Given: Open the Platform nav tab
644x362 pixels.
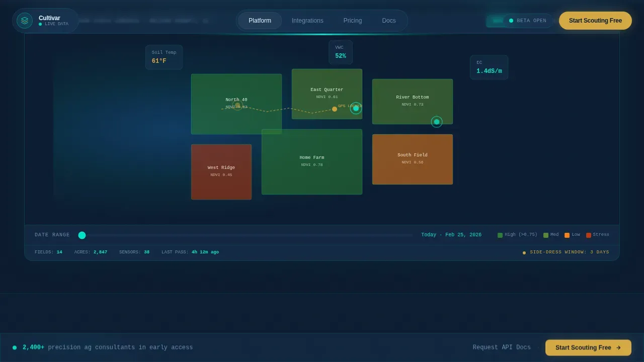Looking at the screenshot, I should (x=260, y=21).
